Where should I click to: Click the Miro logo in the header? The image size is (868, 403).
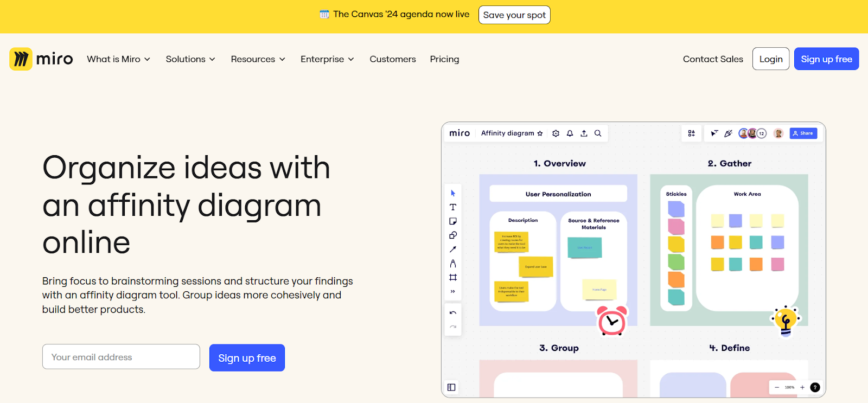41,59
